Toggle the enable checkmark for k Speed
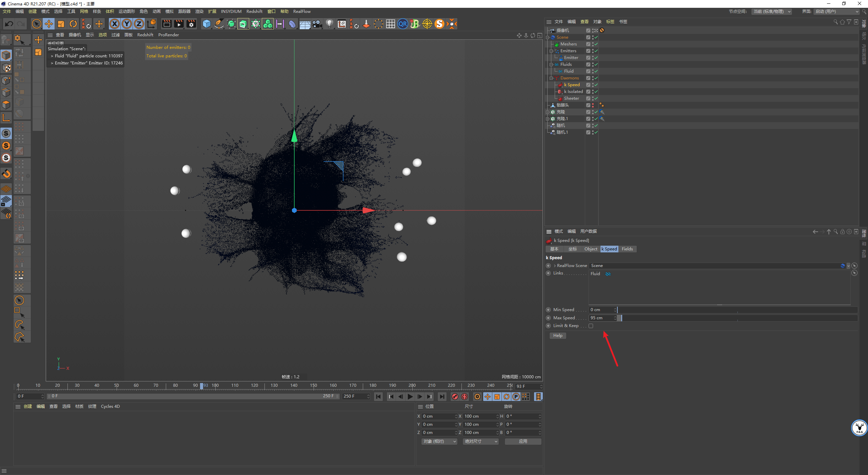The width and height of the screenshot is (868, 475). coord(596,85)
